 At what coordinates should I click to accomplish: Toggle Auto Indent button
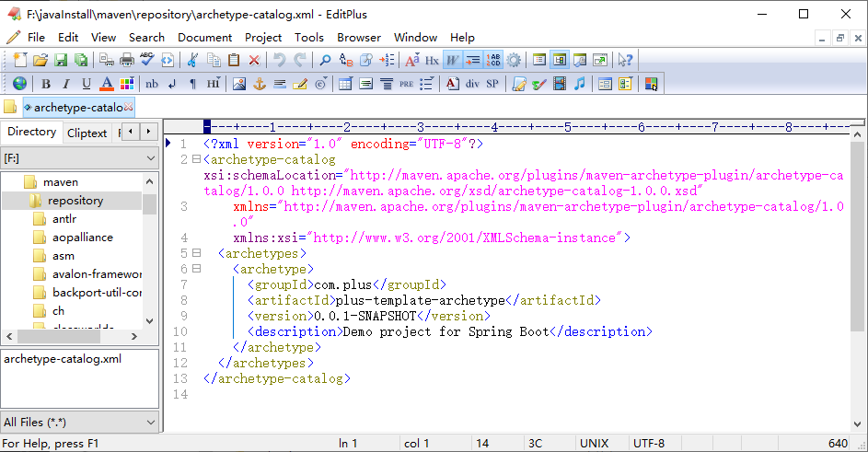473,60
